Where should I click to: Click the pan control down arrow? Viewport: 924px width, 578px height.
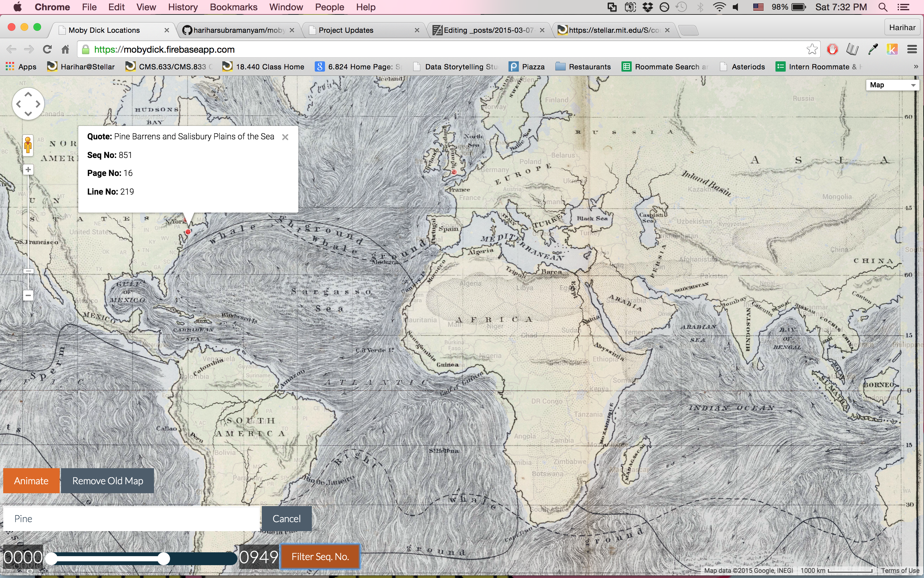coord(28,114)
